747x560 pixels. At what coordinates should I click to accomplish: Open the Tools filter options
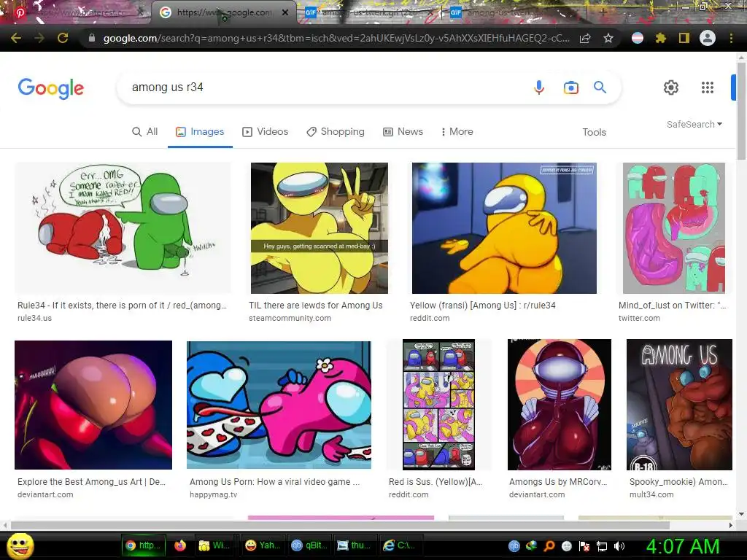pyautogui.click(x=594, y=132)
